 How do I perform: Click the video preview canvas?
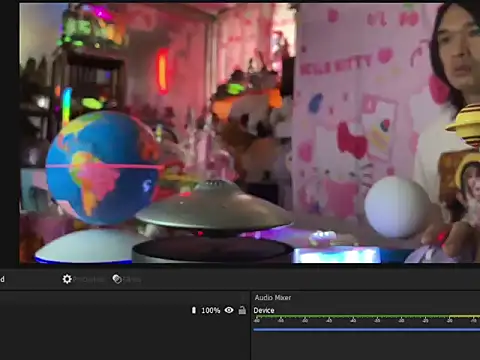pos(249,133)
